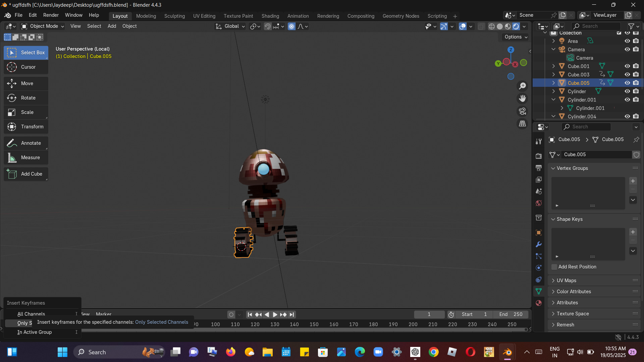
Task: Open the Geometry Nodes workspace tab
Action: [x=401, y=16]
